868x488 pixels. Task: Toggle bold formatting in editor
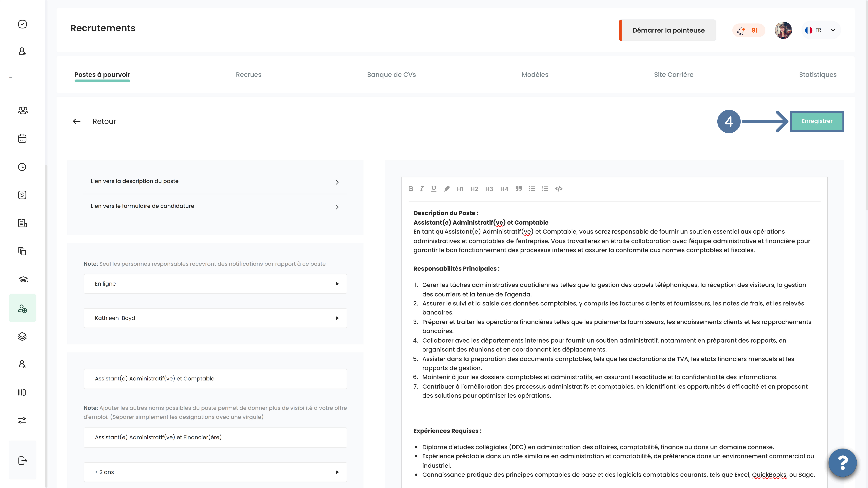[411, 189]
